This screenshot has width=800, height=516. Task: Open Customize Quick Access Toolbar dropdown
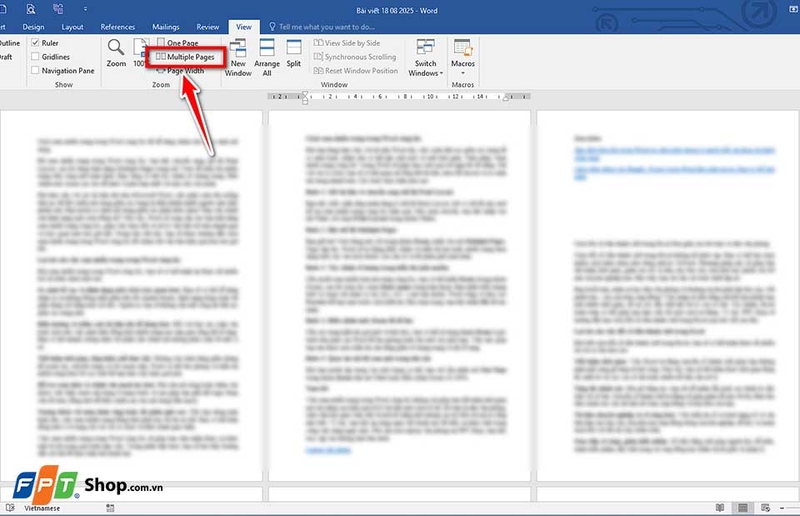(85, 9)
